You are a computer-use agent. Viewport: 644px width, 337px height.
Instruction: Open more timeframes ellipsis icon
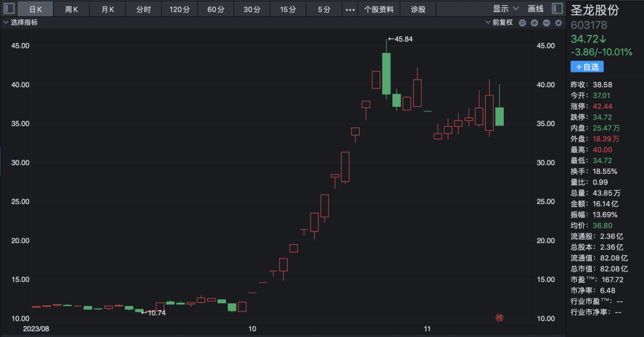click(350, 9)
